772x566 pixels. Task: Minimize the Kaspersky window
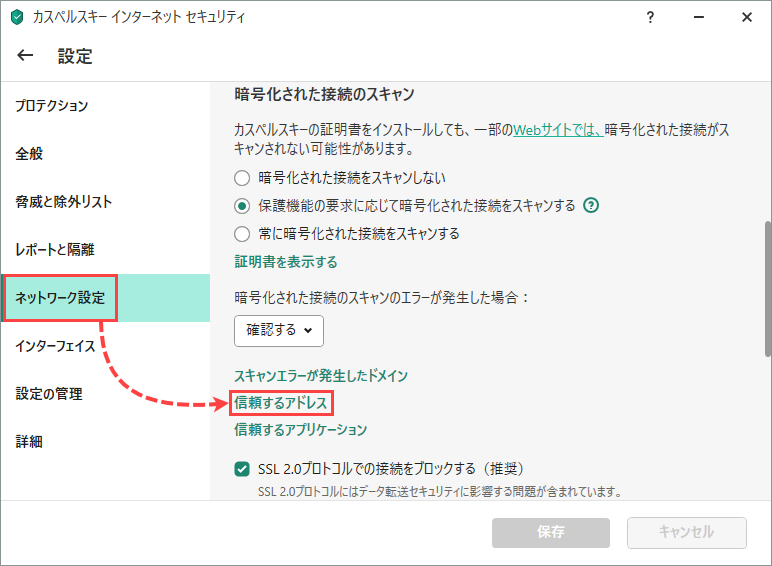click(698, 17)
